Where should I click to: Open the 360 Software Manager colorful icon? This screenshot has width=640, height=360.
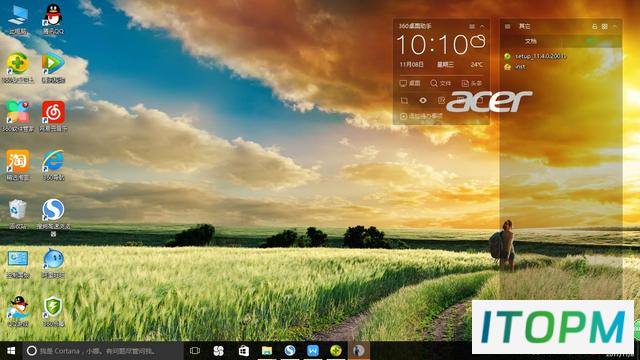[18, 116]
